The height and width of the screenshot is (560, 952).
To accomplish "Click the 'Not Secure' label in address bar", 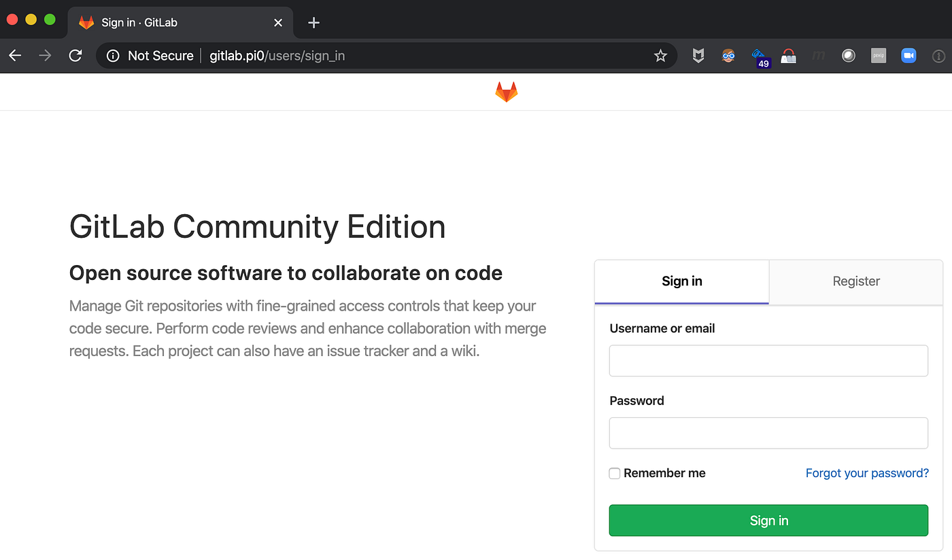I will (160, 56).
